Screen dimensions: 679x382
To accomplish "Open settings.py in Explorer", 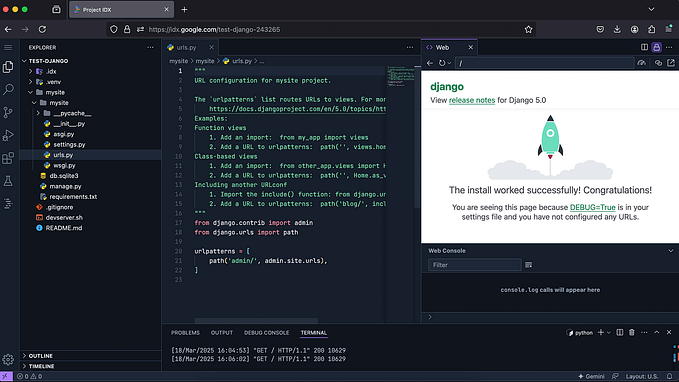I will tap(69, 144).
